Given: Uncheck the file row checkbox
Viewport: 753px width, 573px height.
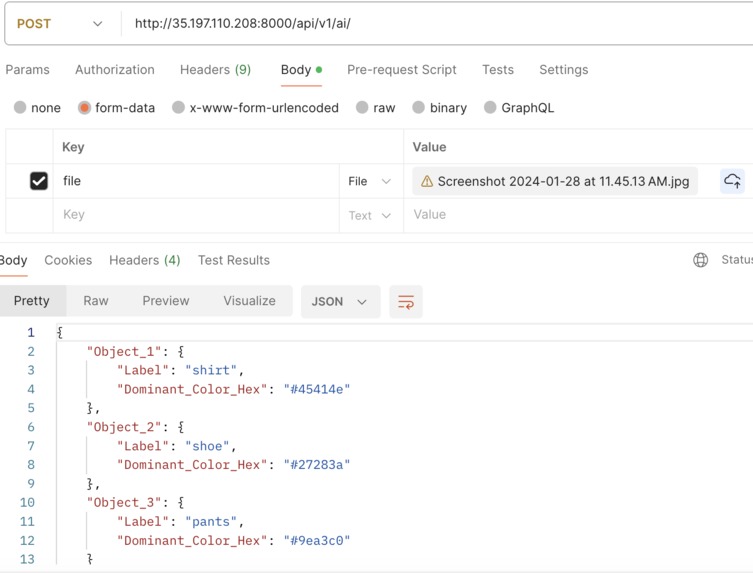Looking at the screenshot, I should (39, 181).
